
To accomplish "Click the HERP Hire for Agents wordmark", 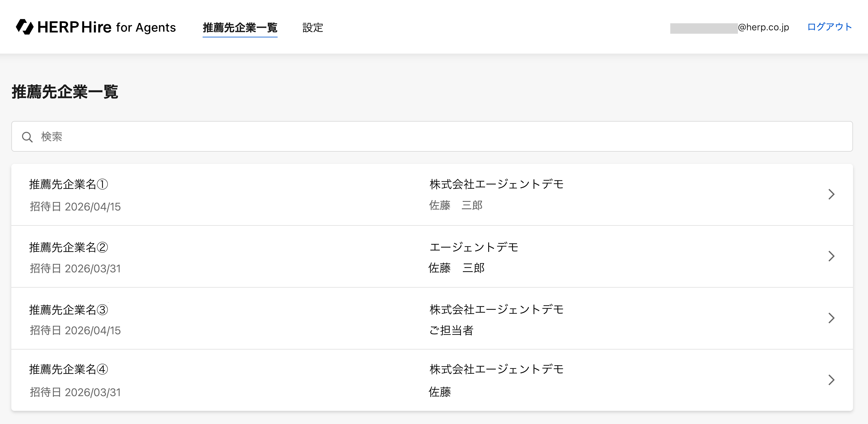I will tap(107, 27).
